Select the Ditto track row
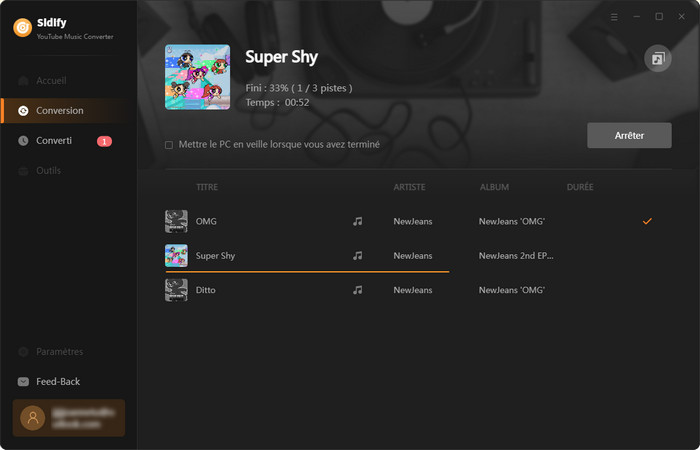700x450 pixels. [x=400, y=290]
